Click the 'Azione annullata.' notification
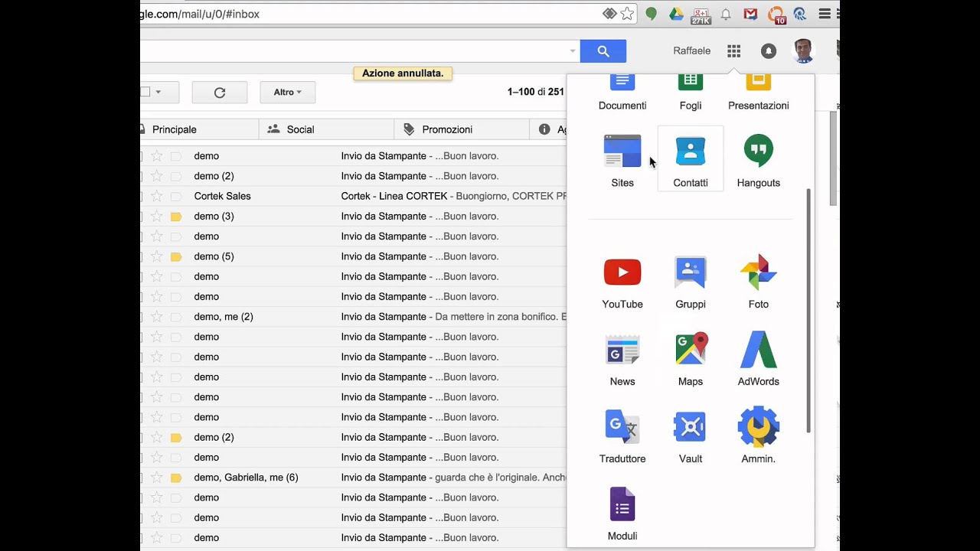Image resolution: width=980 pixels, height=551 pixels. coord(403,73)
